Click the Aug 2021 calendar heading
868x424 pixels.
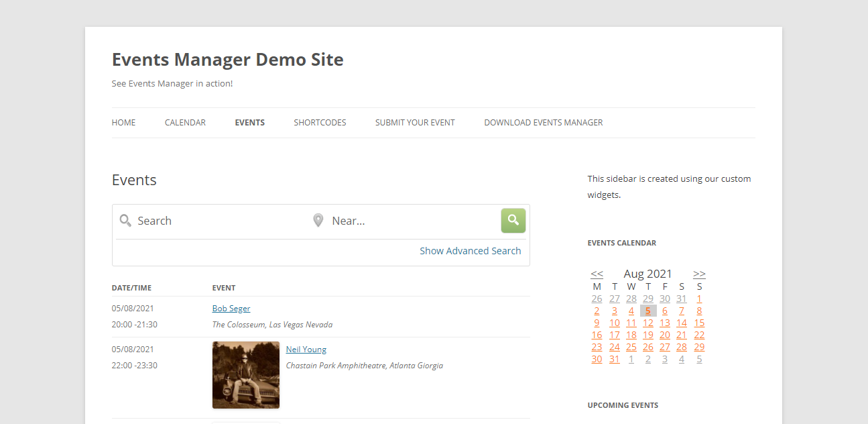(647, 274)
